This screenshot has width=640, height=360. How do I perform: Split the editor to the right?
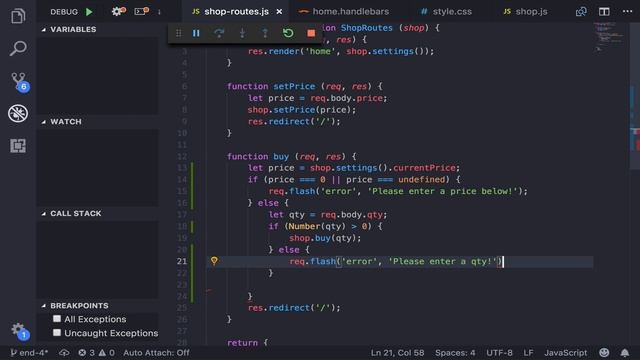click(x=604, y=11)
